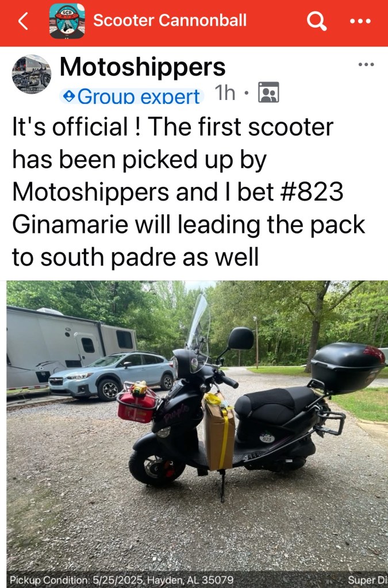The height and width of the screenshot is (588, 388).
Task: Tap the red gas can in photo
Action: click(x=137, y=403)
